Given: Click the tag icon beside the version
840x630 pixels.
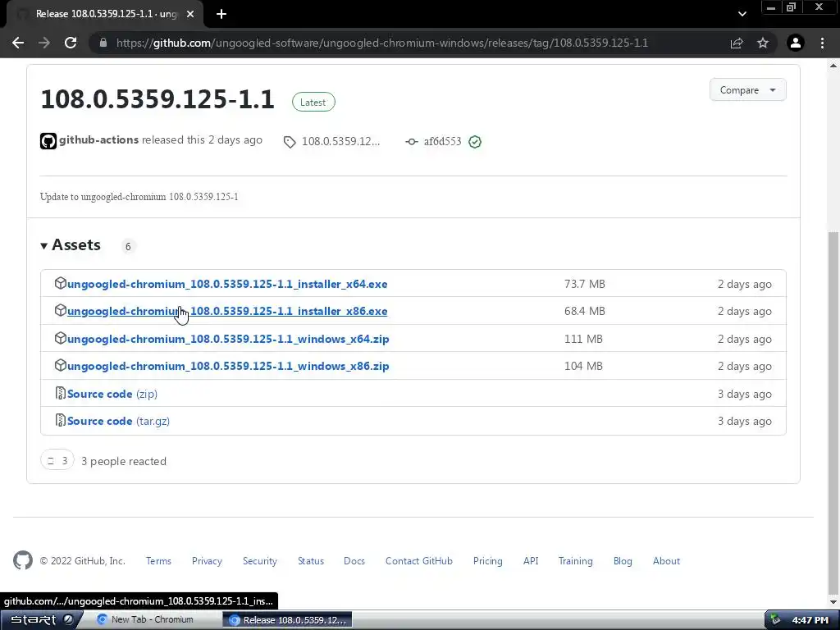Looking at the screenshot, I should coord(290,142).
